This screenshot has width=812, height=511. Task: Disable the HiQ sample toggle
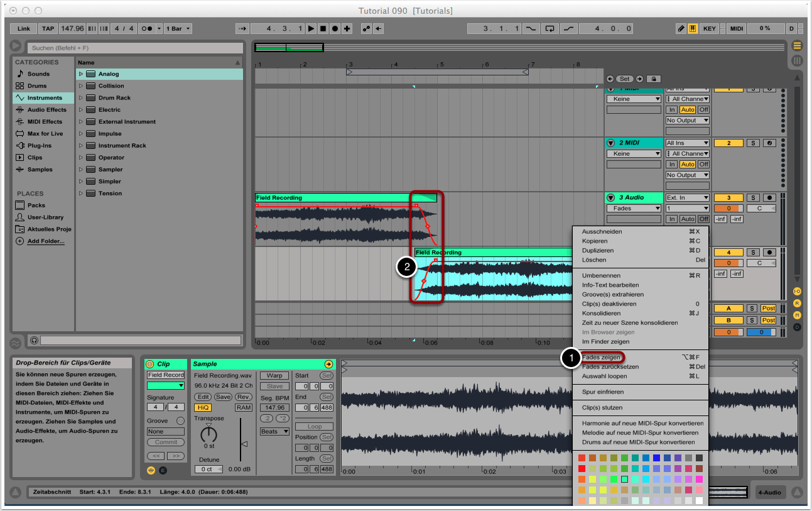pos(203,407)
